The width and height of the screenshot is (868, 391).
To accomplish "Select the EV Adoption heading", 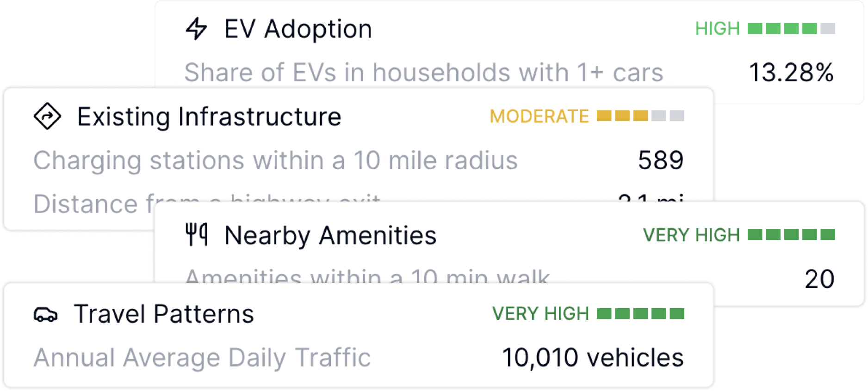I will click(298, 29).
